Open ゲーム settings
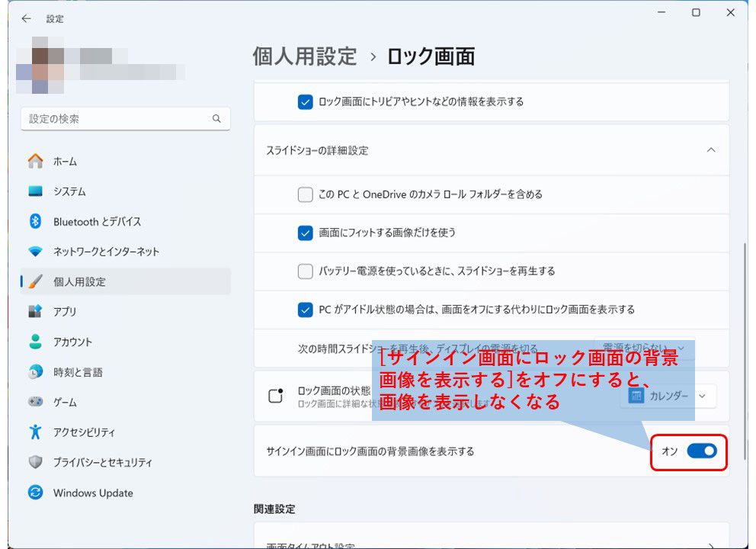756x549 pixels. click(x=125, y=401)
